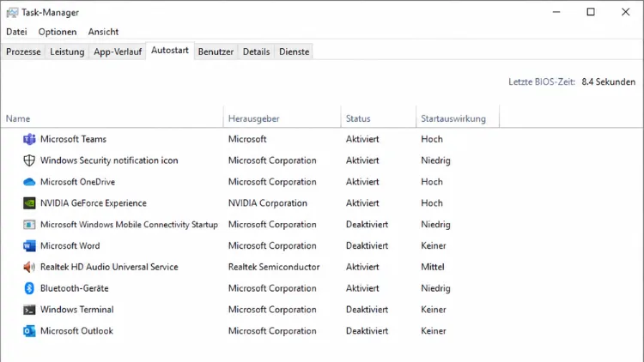
Task: Click Keiner impact of Microsoft Word
Action: 434,246
